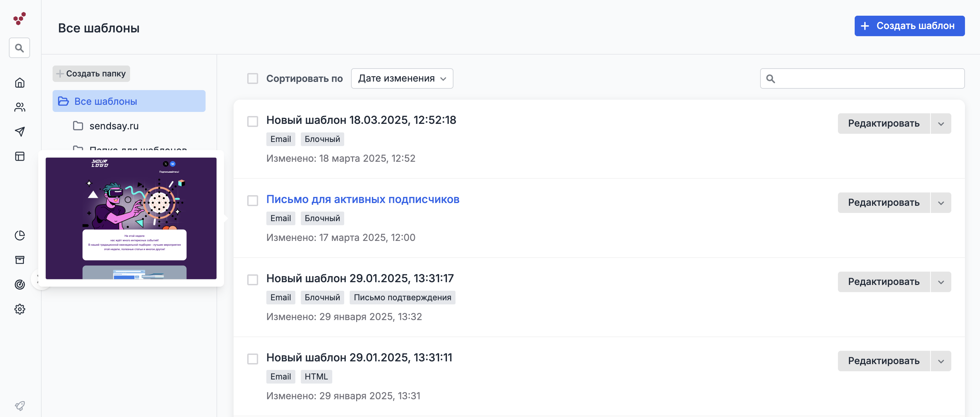Open the templates layout icon
This screenshot has width=980, height=417.
(x=20, y=156)
